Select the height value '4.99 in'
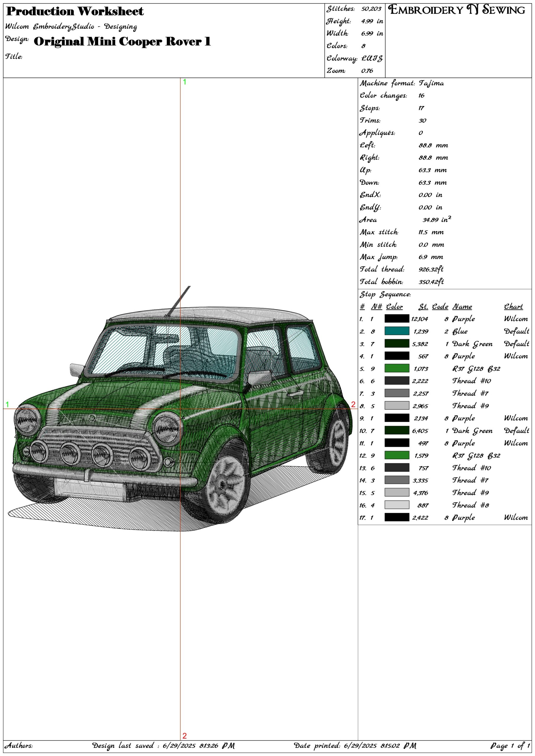Image resolution: width=535 pixels, height=756 pixels. pos(372,21)
